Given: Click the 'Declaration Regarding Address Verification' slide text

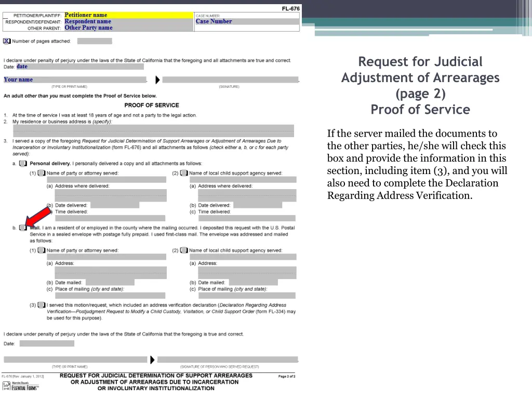Looking at the screenshot, I should [413, 189].
